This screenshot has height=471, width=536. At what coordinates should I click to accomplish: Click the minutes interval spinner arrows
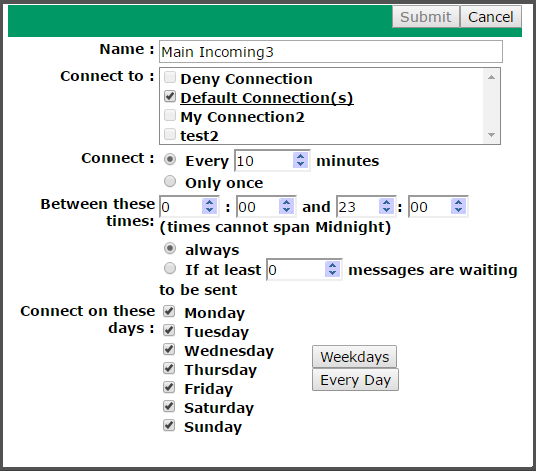tap(300, 160)
